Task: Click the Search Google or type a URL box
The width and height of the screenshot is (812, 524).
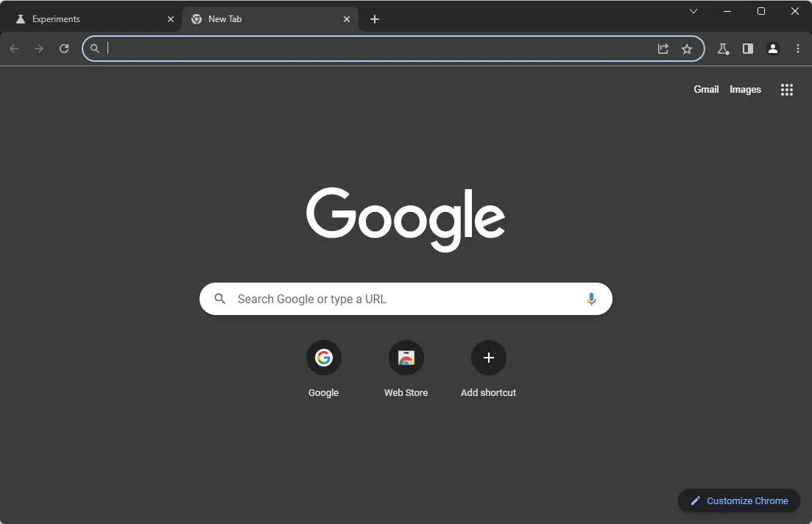Action: (406, 299)
